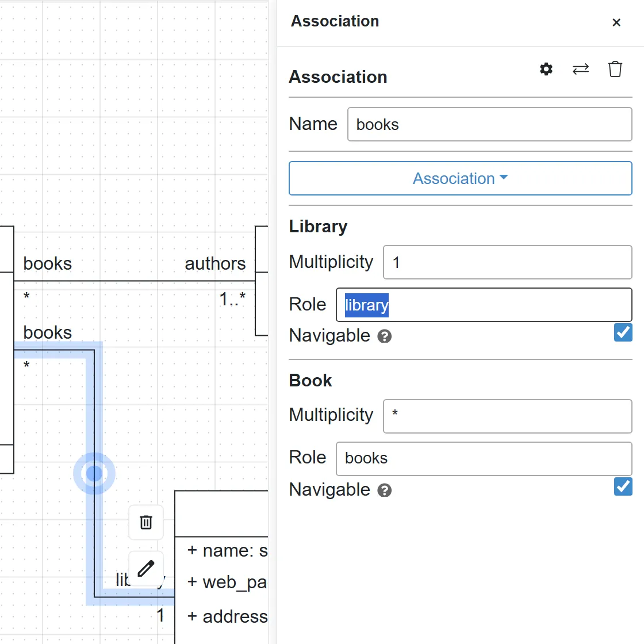Open the Association type dropdown
644x644 pixels.
[x=460, y=178]
